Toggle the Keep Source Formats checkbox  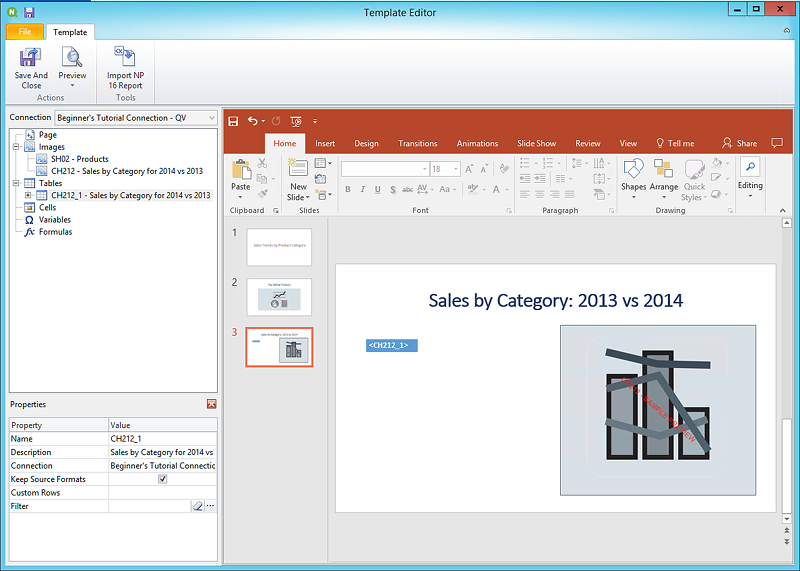[x=163, y=479]
